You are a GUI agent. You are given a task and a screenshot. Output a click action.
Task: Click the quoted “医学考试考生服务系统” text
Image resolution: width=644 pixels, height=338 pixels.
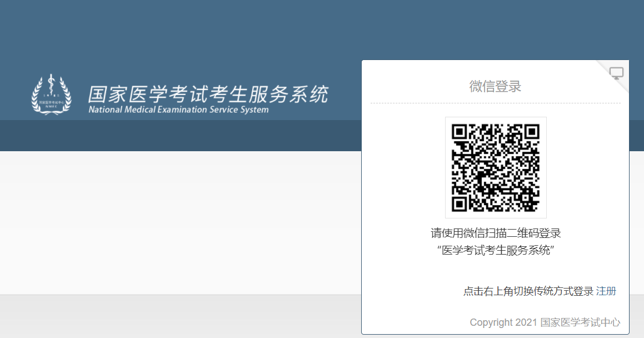pyautogui.click(x=496, y=250)
